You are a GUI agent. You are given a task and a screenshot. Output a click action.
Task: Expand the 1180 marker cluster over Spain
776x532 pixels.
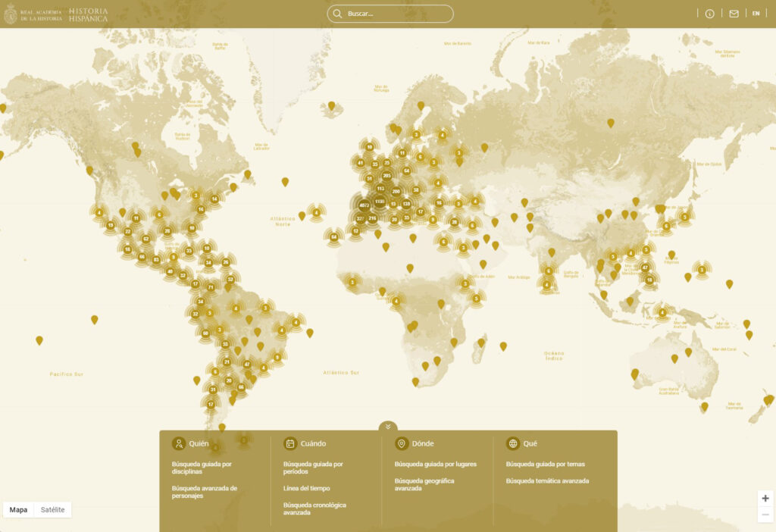point(380,202)
